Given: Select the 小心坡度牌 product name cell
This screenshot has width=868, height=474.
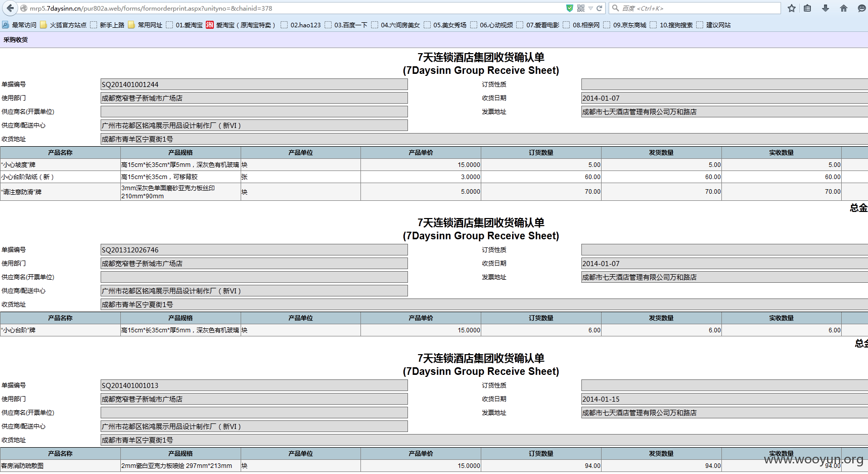Looking at the screenshot, I should pyautogui.click(x=60, y=165).
